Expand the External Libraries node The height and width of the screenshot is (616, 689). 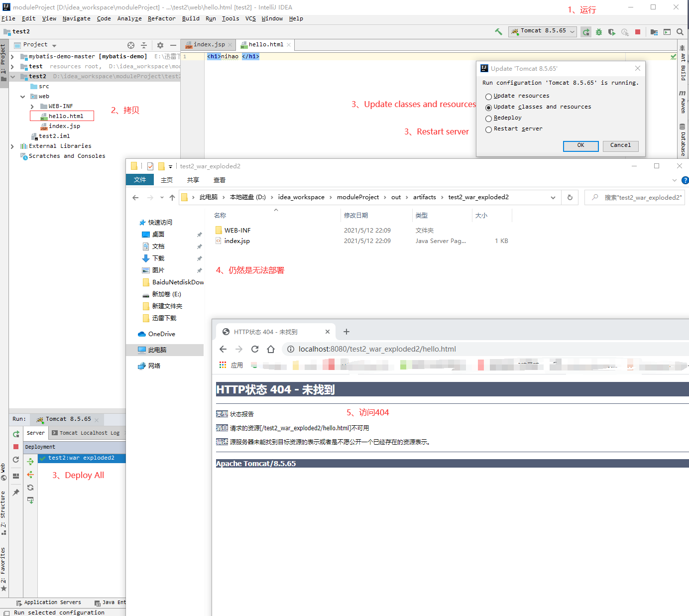pos(12,146)
